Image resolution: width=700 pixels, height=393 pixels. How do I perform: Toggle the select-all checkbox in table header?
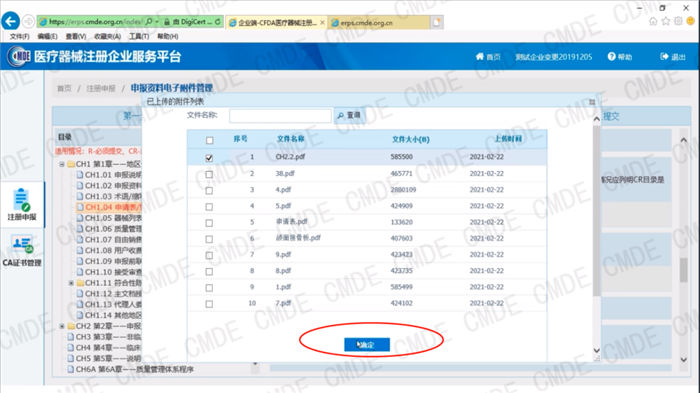[x=209, y=140]
